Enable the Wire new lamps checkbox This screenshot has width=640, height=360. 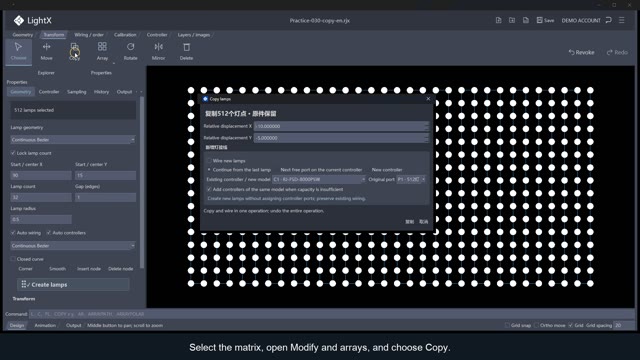point(209,161)
